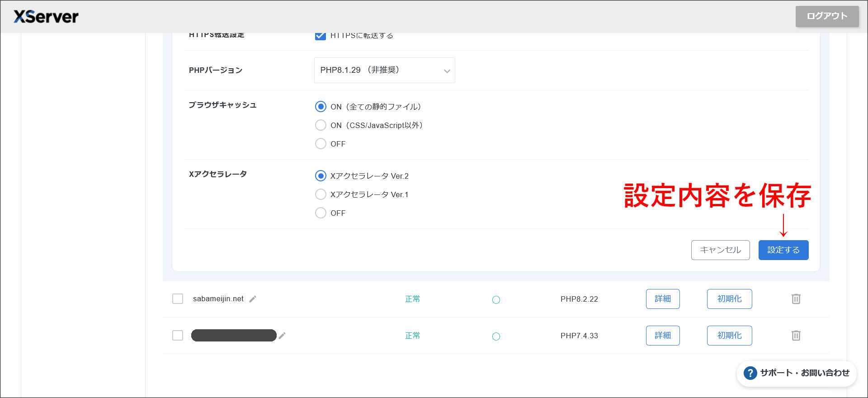
Task: Select browser cache ON (CSS/JavaScript以外)
Action: tap(321, 125)
